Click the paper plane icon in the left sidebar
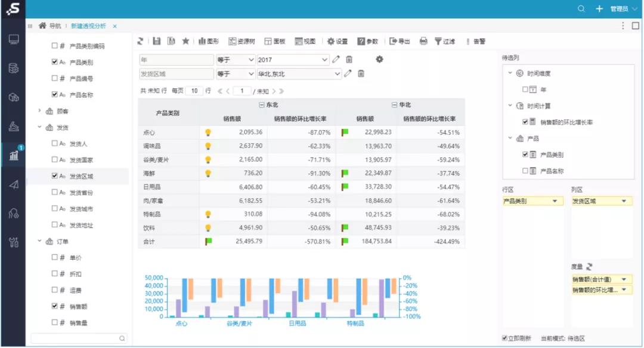Image resolution: width=644 pixels, height=348 pixels. pos(14,184)
